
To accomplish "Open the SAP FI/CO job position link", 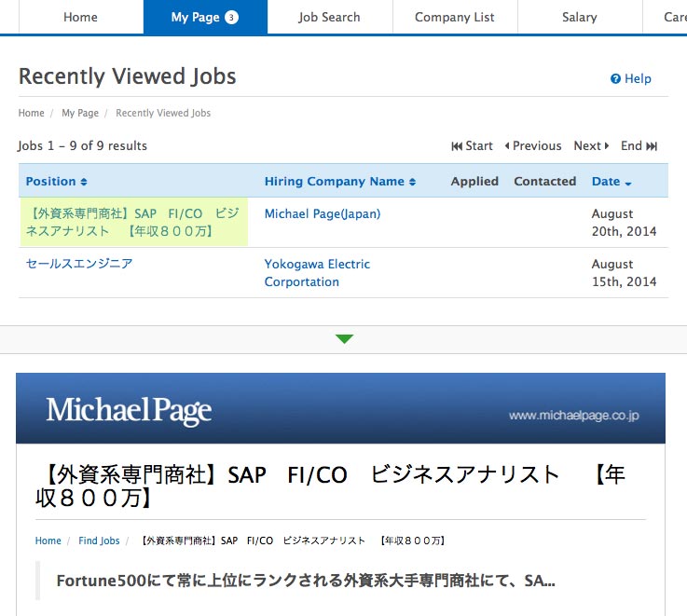I will click(x=132, y=222).
